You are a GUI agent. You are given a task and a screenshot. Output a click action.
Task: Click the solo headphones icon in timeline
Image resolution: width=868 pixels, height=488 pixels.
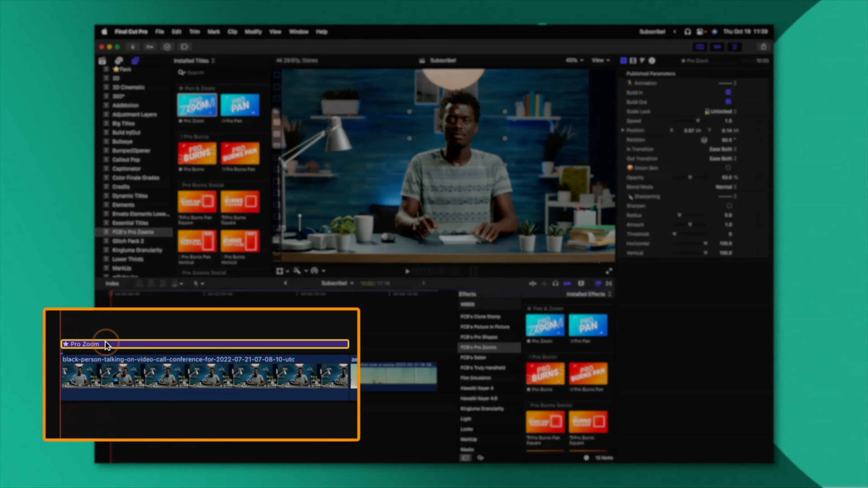(x=555, y=284)
